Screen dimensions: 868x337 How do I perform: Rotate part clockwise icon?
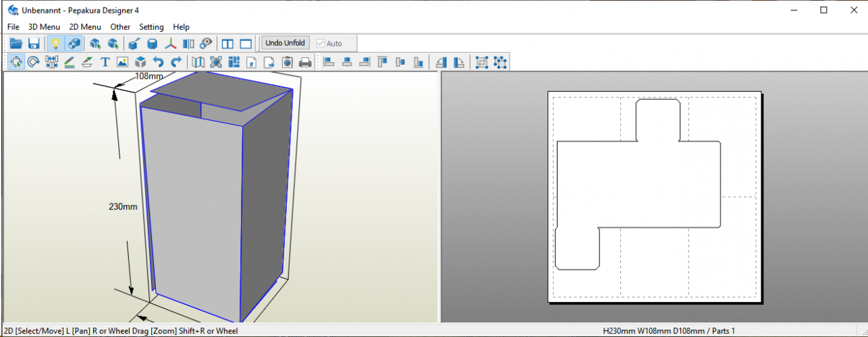coord(459,62)
